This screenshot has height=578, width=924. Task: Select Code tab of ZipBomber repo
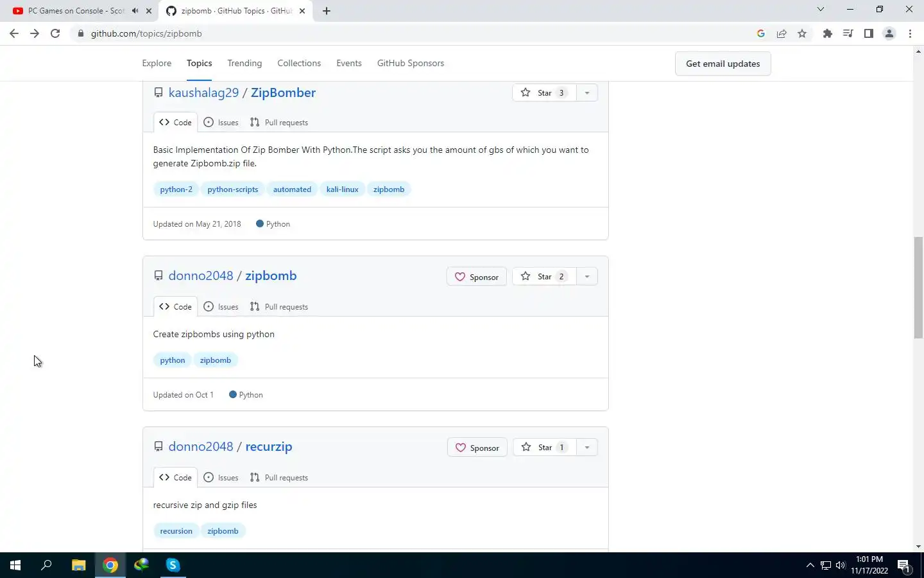tap(175, 122)
